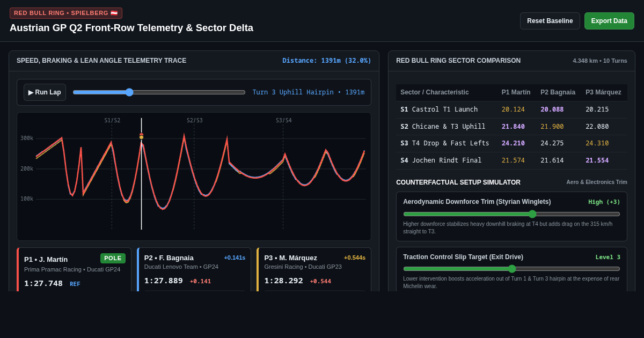Click the Speed, Braking & Lean Angle heading
The width and height of the screenshot is (644, 338).
coord(101,61)
